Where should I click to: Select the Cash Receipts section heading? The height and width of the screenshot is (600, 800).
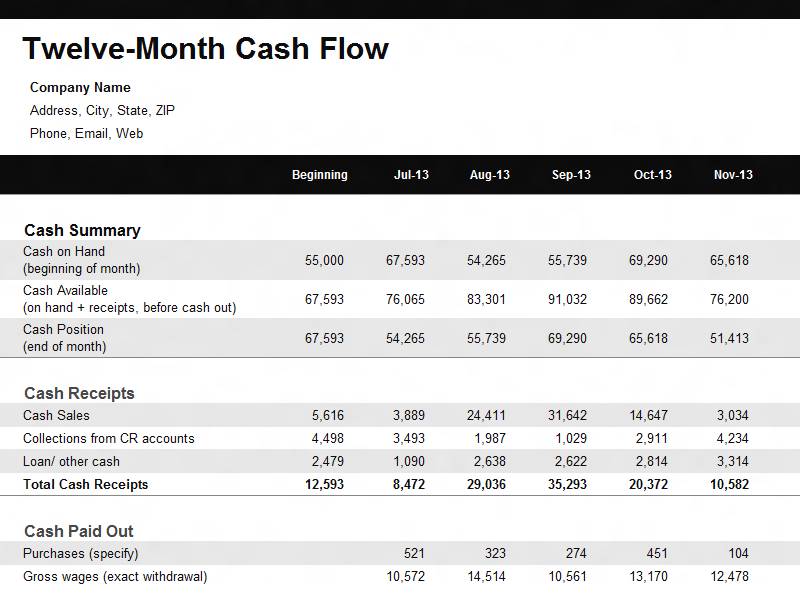(79, 393)
